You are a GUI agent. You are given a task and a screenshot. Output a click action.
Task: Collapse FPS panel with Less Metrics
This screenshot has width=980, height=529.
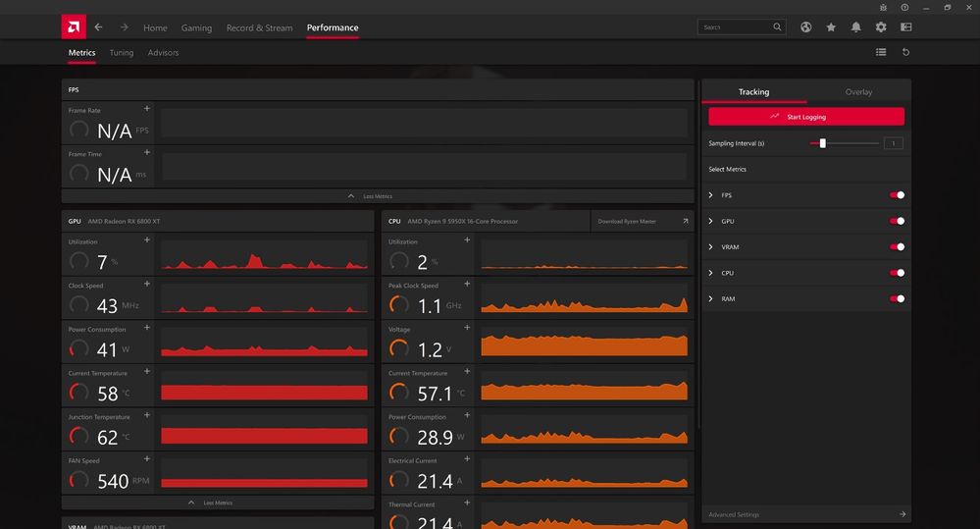pos(378,196)
